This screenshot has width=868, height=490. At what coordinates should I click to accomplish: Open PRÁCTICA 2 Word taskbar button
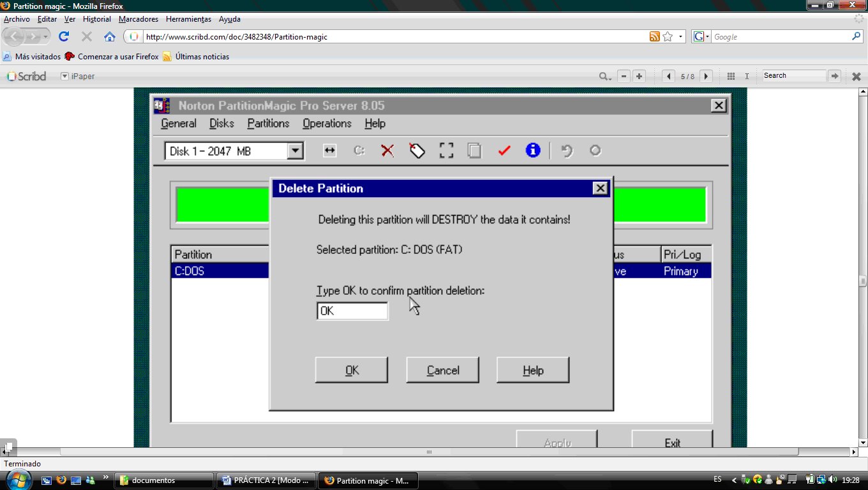pos(266,480)
